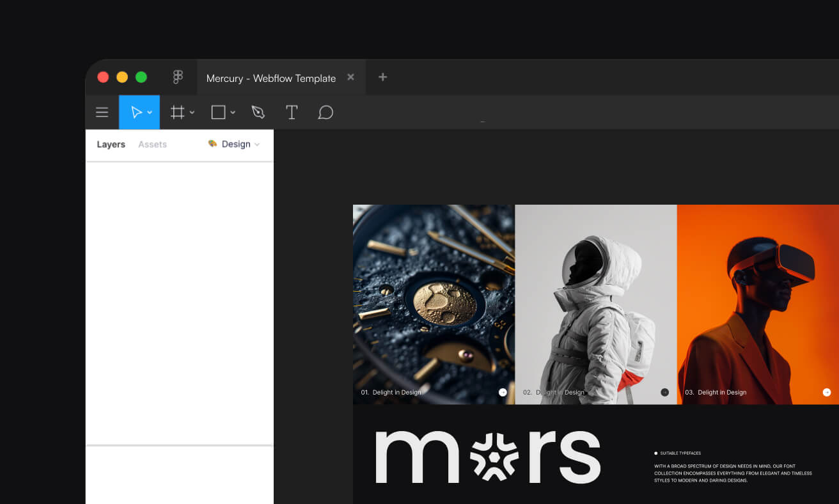
Task: Click arrow button on 01. Delight in Design
Action: [503, 392]
